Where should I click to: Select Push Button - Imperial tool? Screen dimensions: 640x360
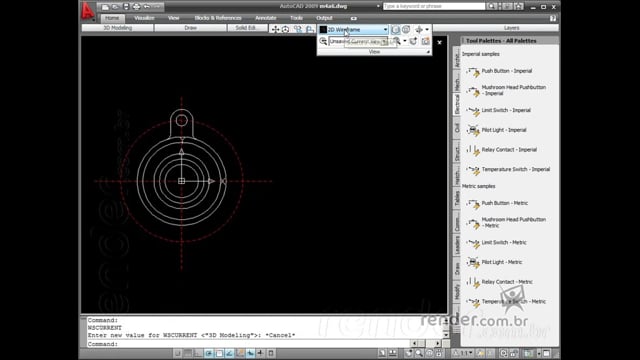click(500, 71)
